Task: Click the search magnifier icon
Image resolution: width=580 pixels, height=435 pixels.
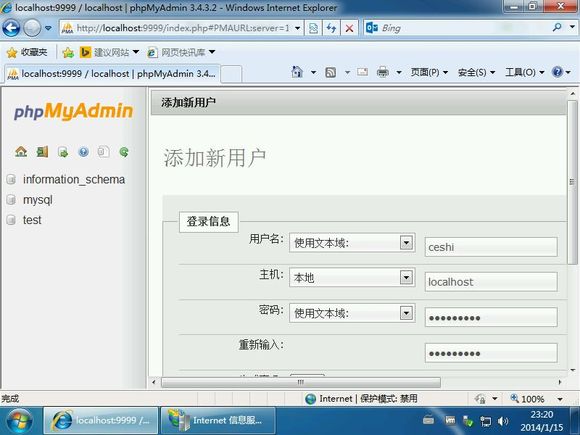Action: click(x=557, y=27)
